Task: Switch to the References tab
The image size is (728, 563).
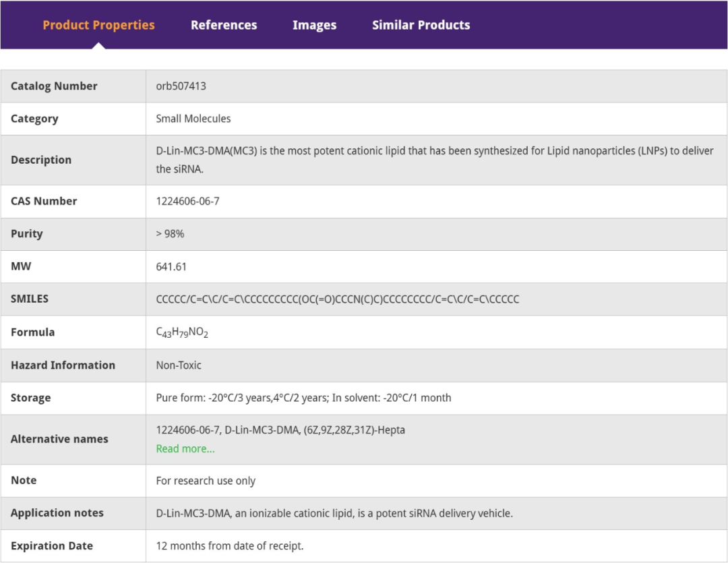Action: [224, 25]
